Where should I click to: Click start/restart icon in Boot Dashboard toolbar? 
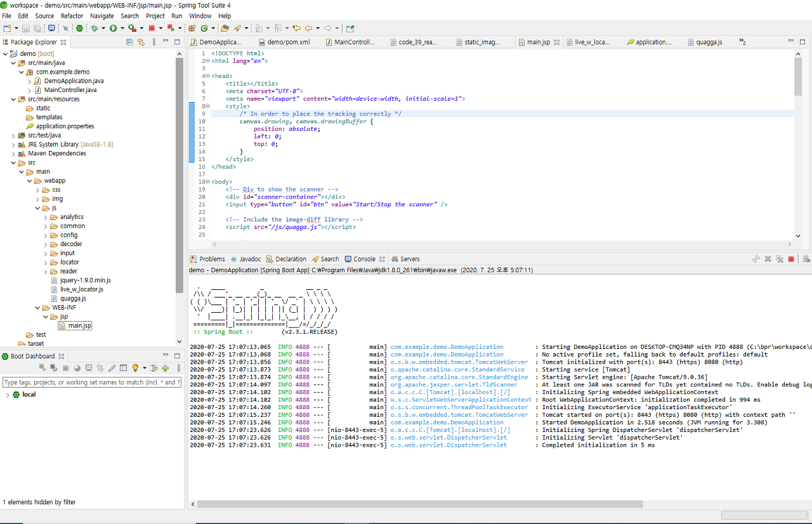coord(43,368)
